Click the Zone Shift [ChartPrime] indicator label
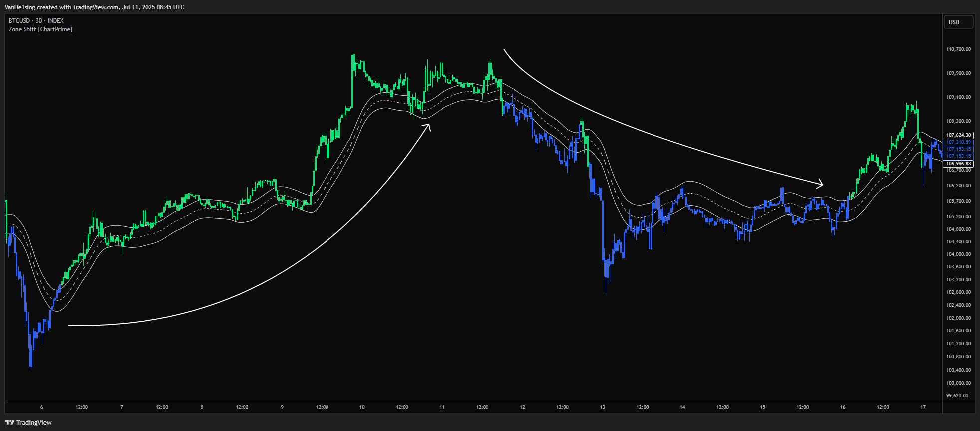 click(x=40, y=29)
